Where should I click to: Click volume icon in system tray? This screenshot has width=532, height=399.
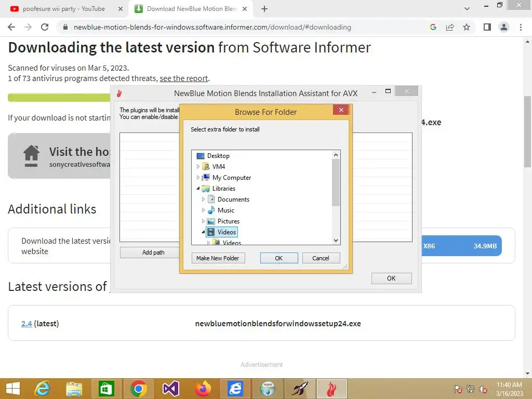tap(483, 389)
